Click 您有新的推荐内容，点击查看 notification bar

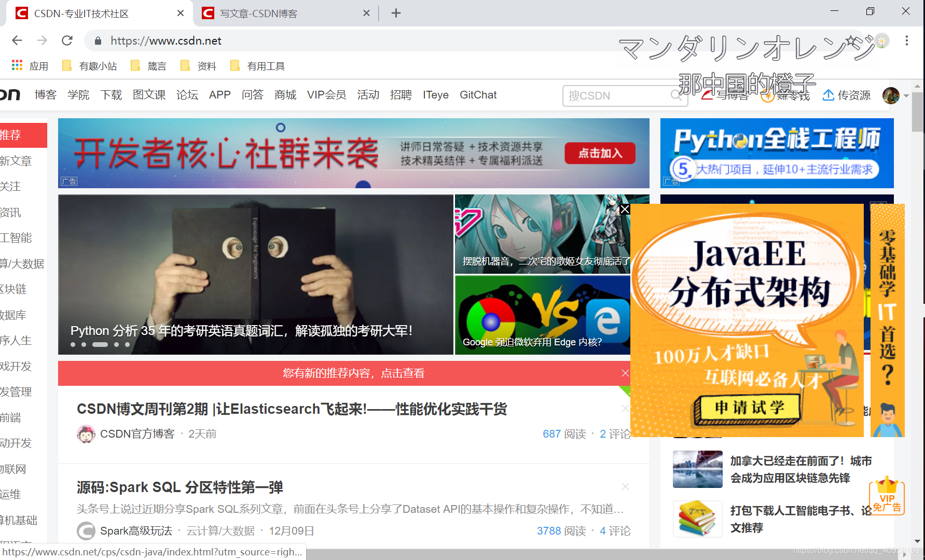pyautogui.click(x=353, y=373)
